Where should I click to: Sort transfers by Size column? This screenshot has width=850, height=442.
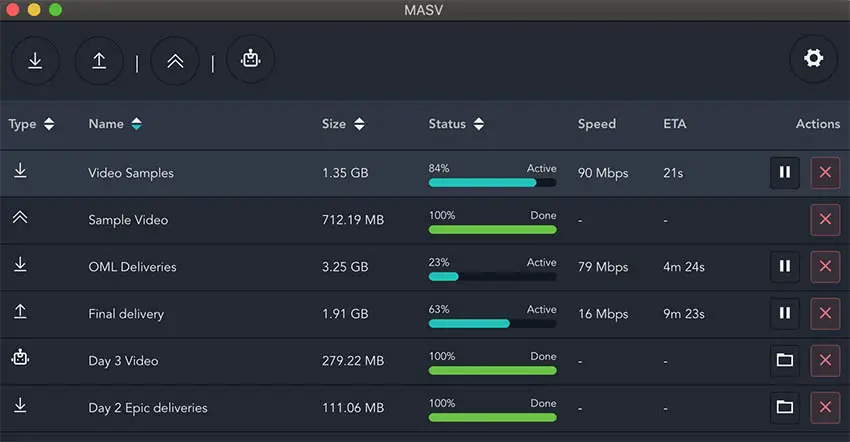tap(359, 124)
